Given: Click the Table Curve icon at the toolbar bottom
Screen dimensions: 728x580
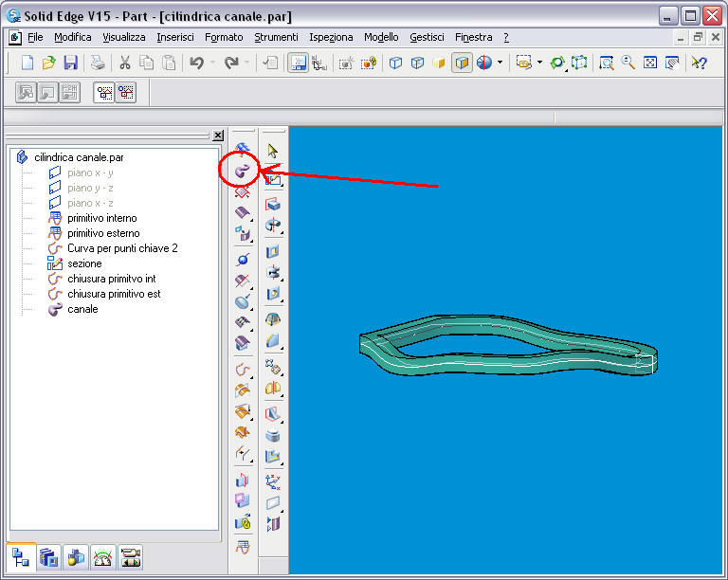Looking at the screenshot, I should coord(242,548).
